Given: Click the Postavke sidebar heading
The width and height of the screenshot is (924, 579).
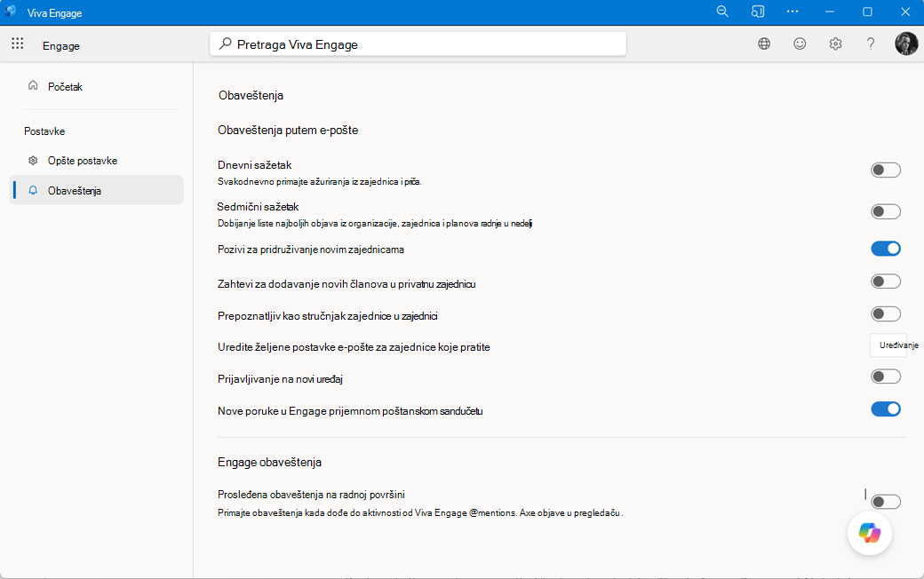Looking at the screenshot, I should point(44,131).
